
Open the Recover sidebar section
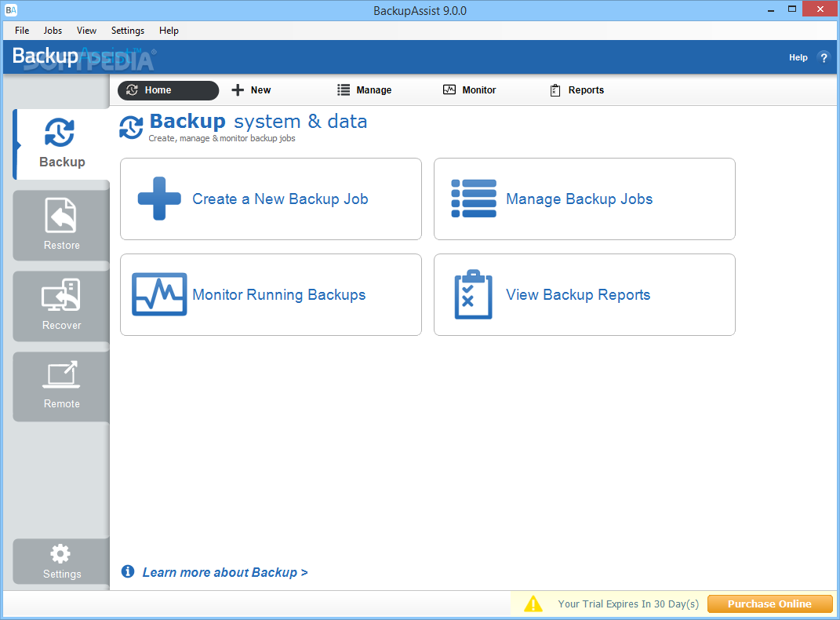[62, 305]
